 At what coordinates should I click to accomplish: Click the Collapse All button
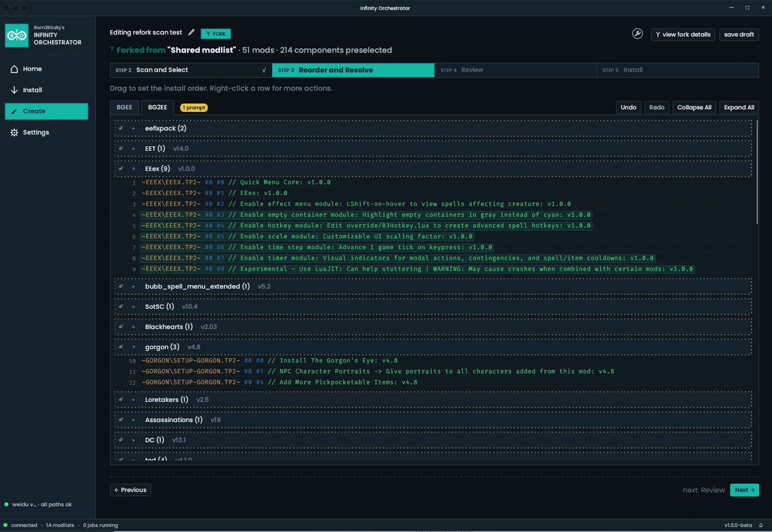(694, 107)
